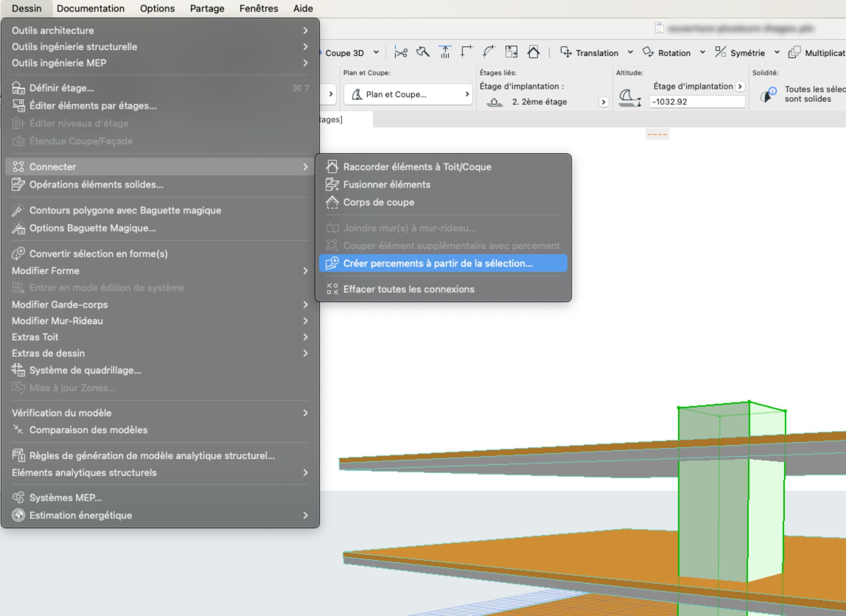
Task: Open the Coupe 3D dropdown arrow
Action: pyautogui.click(x=376, y=52)
